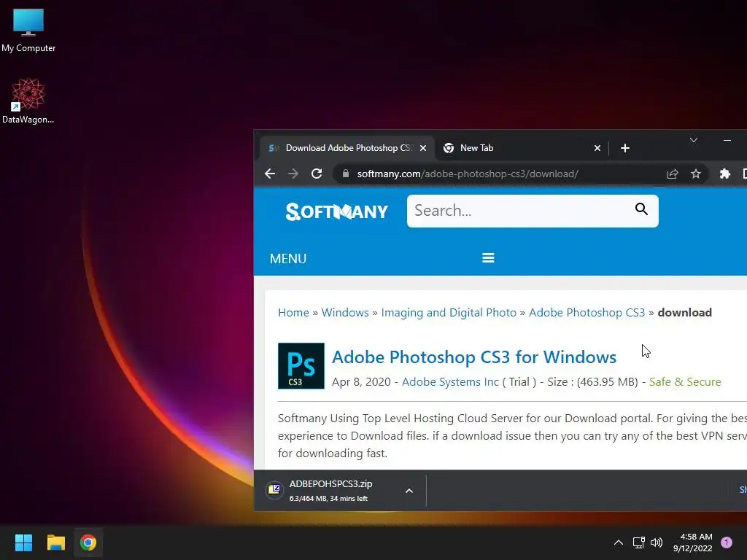Expand the download item options chevron
The height and width of the screenshot is (560, 747).
click(x=409, y=491)
